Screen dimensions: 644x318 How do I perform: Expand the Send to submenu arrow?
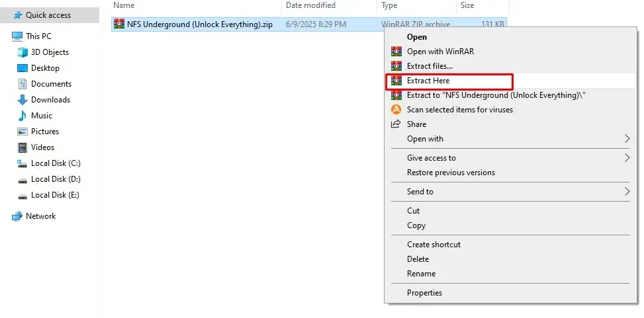(627, 191)
